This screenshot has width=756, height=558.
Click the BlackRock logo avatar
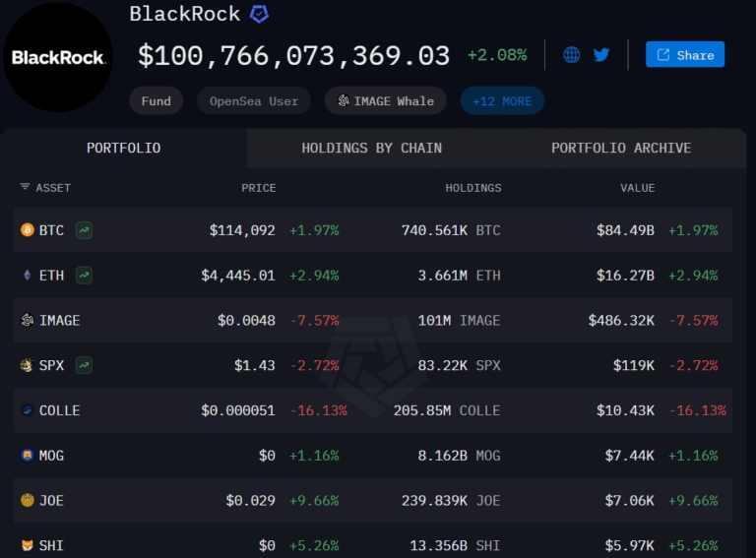pyautogui.click(x=58, y=57)
